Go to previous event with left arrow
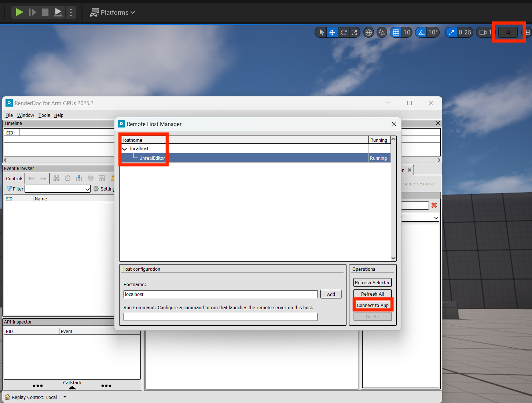This screenshot has height=403, width=532. [32, 178]
